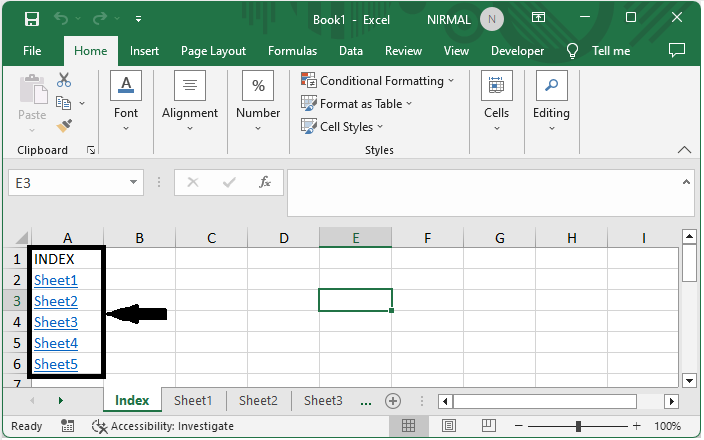This screenshot has height=440, width=704.
Task: Switch to the Sheet2 sheet tab
Action: pyautogui.click(x=258, y=400)
